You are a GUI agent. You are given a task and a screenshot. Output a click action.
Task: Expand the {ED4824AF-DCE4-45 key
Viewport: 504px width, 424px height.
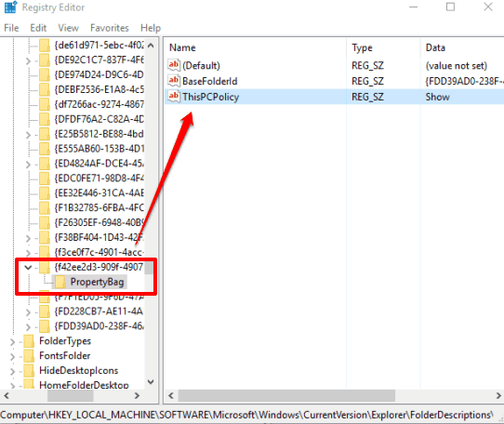point(28,165)
